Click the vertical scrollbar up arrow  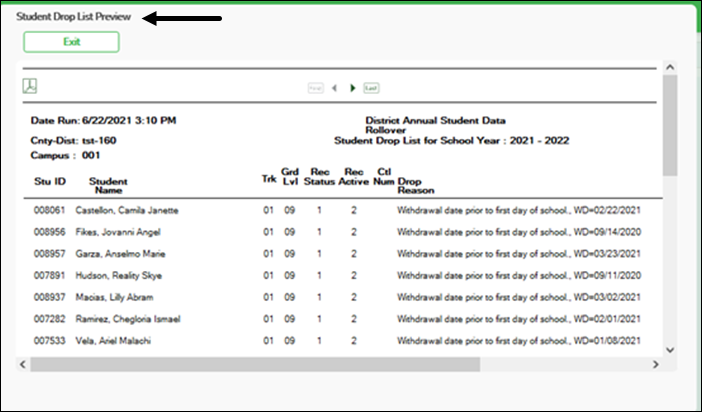[x=670, y=67]
